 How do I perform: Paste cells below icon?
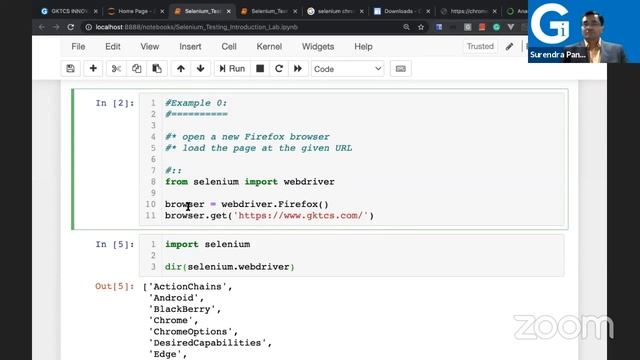point(157,69)
